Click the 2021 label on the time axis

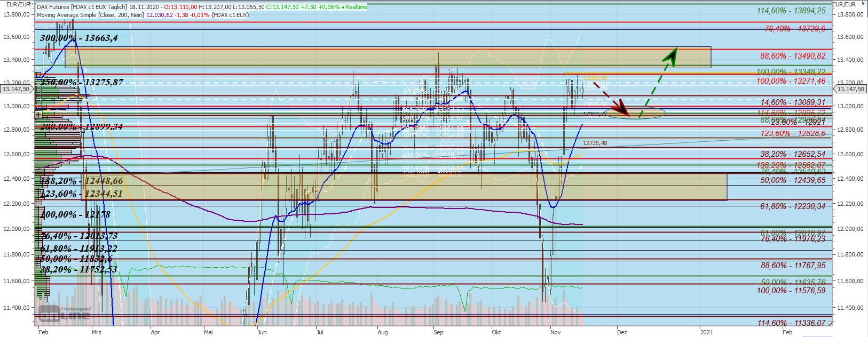(x=706, y=332)
